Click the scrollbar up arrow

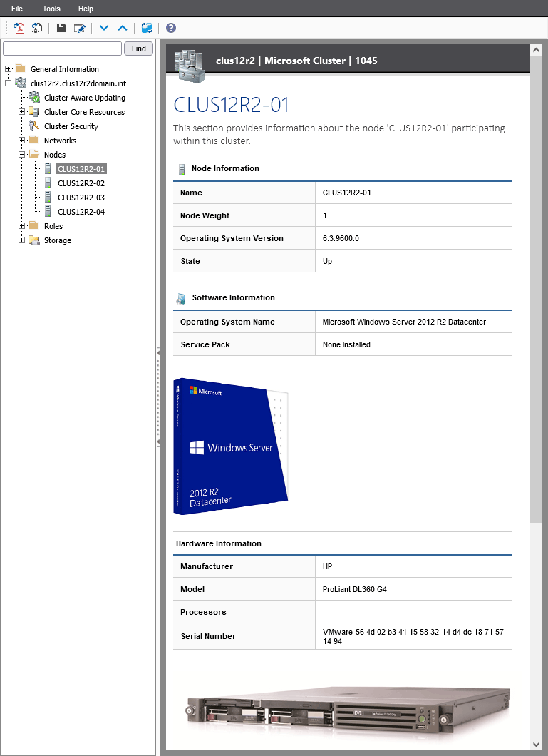(x=536, y=50)
